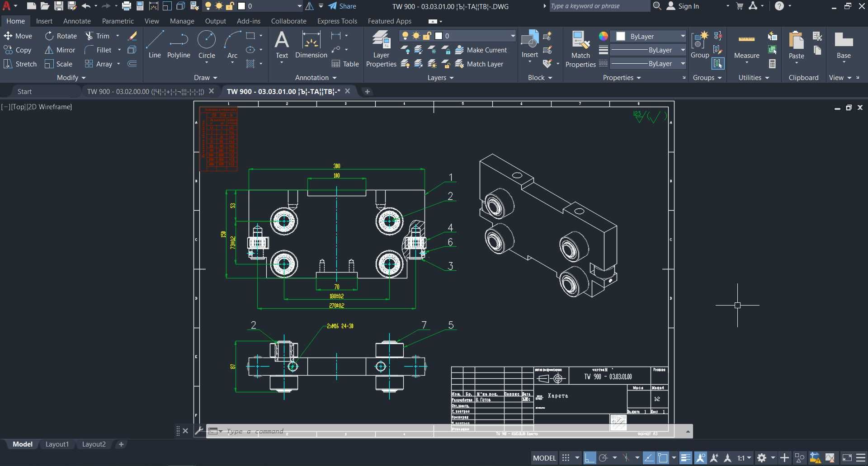
Task: Select the Polyline draw tool
Action: 179,45
